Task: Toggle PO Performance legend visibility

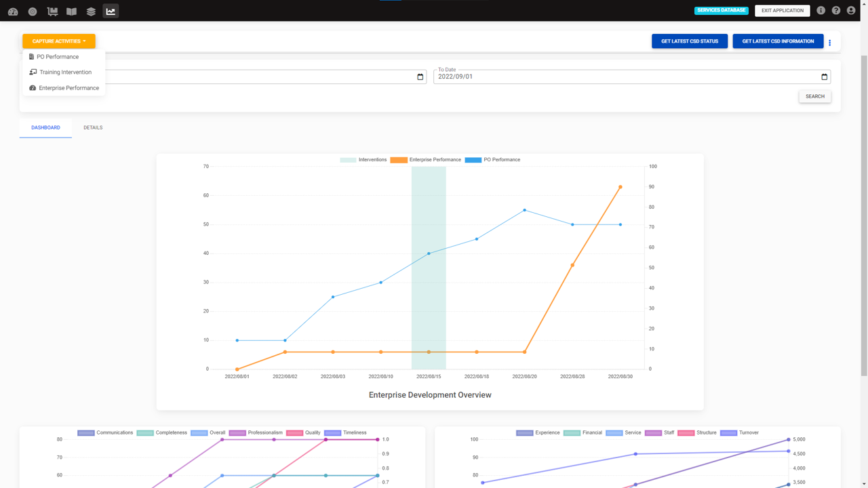Action: click(493, 160)
